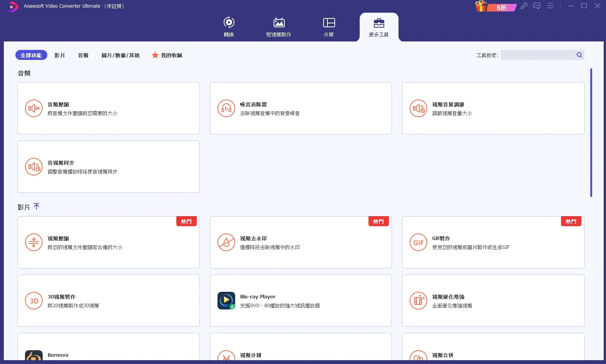
Task: Click the Aiseesoft app logo icon
Action: coord(13,7)
